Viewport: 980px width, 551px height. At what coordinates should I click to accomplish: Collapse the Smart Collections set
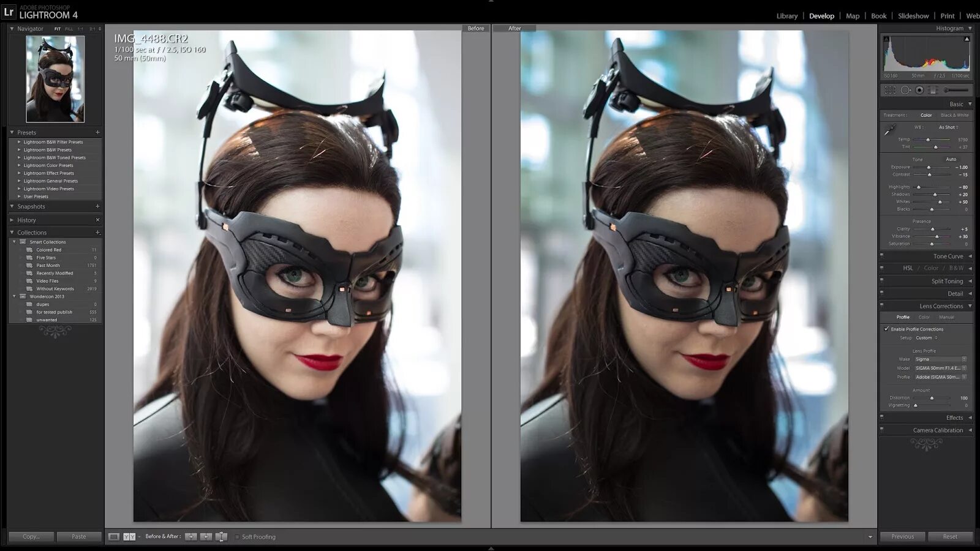tap(15, 242)
